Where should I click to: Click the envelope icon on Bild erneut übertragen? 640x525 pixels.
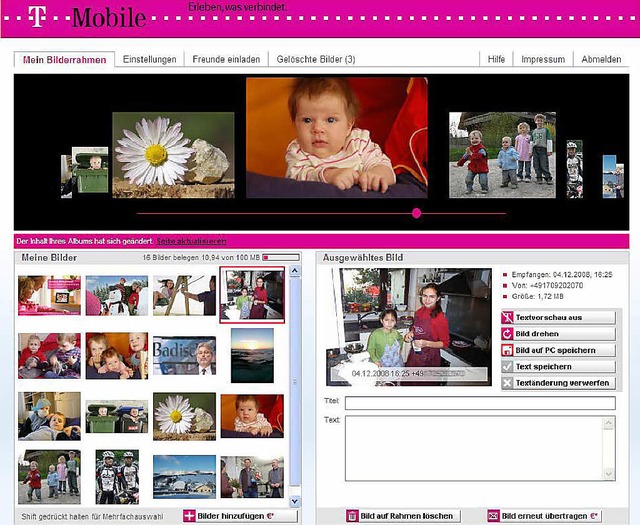coord(493,516)
